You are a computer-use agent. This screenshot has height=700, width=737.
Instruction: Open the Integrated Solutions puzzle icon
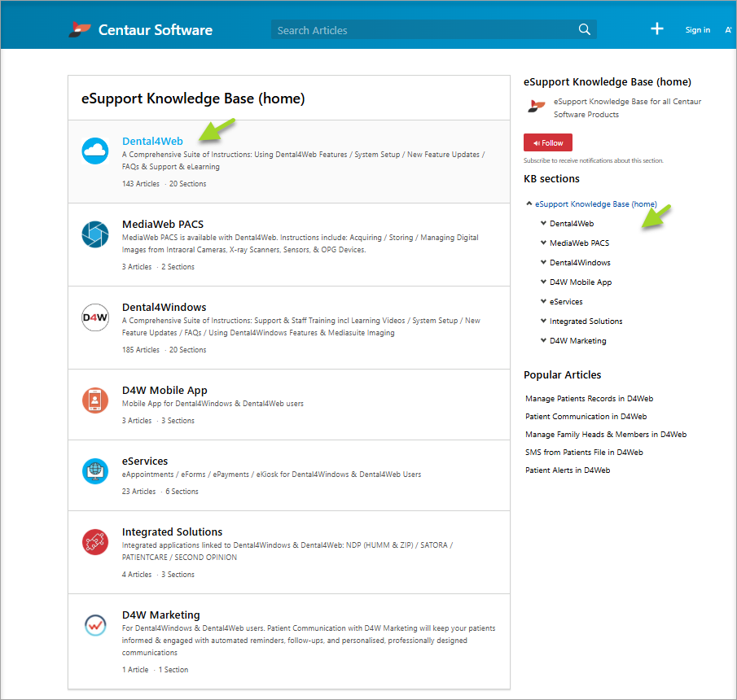click(95, 541)
